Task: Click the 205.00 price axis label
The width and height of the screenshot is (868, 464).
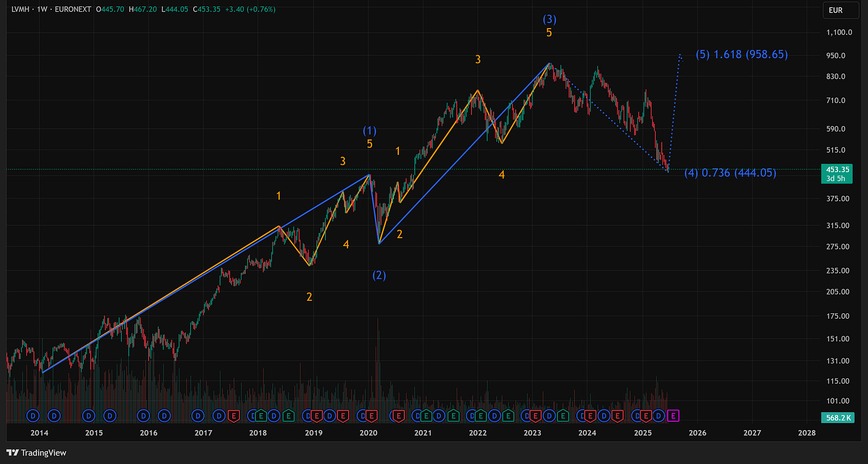Action: 837,291
